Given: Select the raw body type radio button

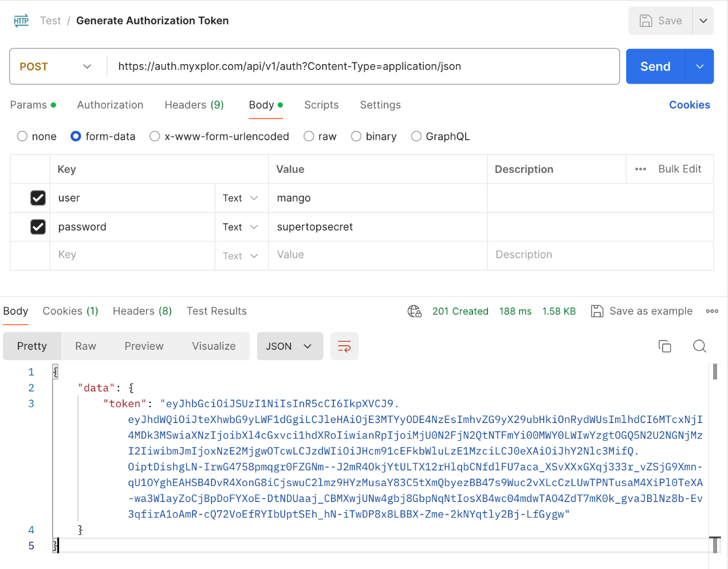Looking at the screenshot, I should tap(308, 136).
